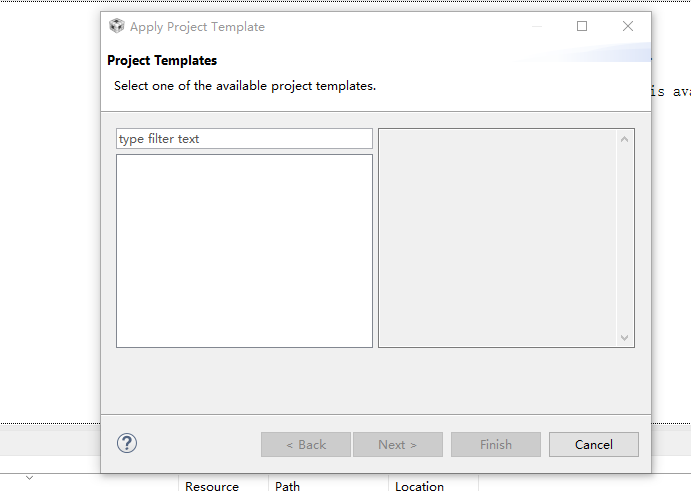Close the Apply Project Template dialog
This screenshot has height=491, width=691.
tap(628, 27)
